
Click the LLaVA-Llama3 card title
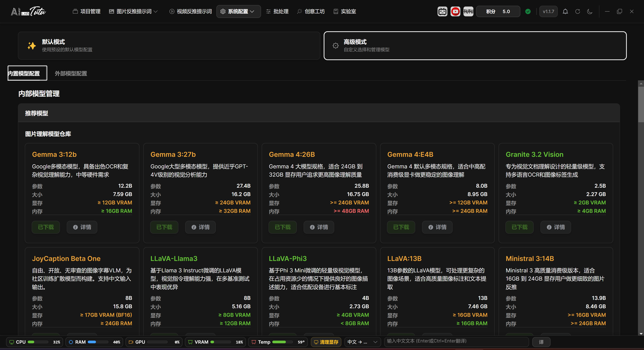pyautogui.click(x=174, y=258)
